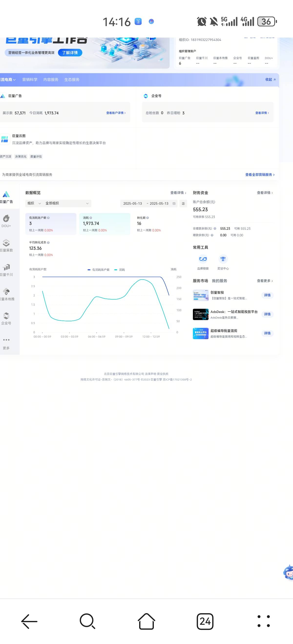Image resolution: width=293 pixels, height=644 pixels.
Task: Select the 我的服务 tab
Action: 220,281
